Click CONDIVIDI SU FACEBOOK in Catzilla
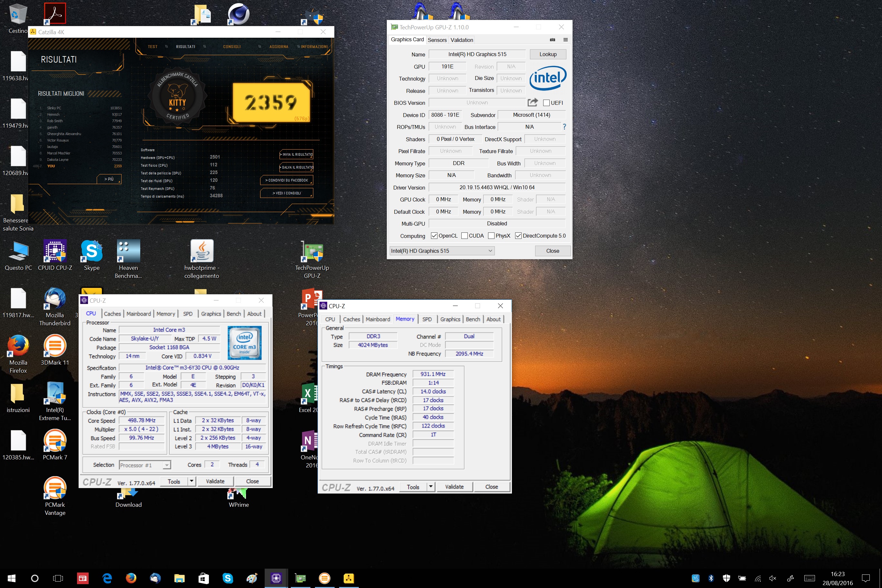 coord(287,180)
